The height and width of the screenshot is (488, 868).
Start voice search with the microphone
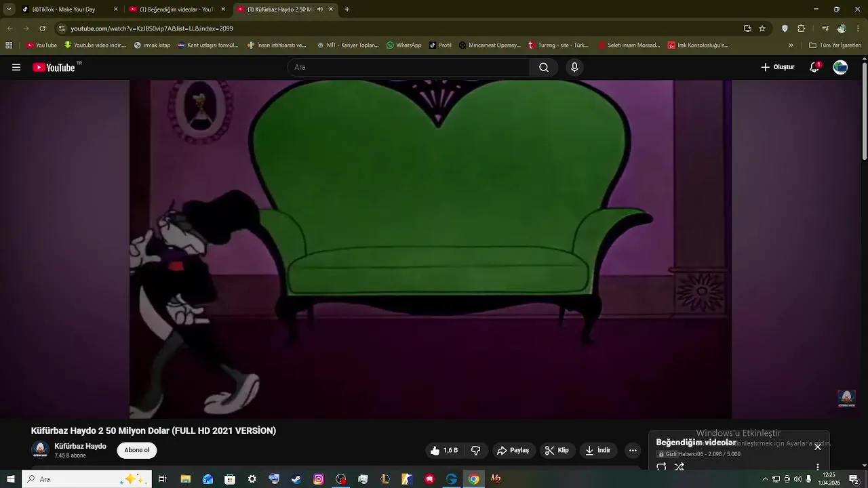pos(574,67)
